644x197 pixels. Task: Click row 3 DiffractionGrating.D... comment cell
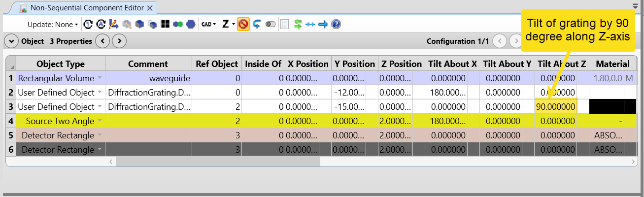[148, 106]
